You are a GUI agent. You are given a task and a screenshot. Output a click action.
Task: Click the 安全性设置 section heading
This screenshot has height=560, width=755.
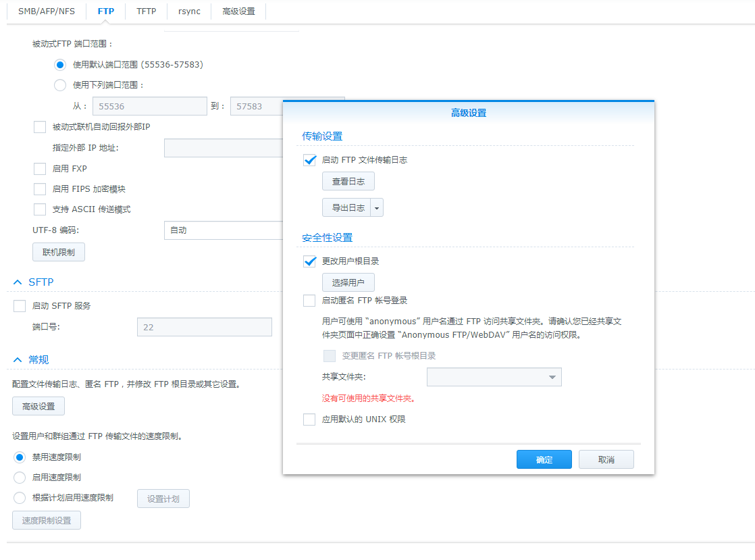327,238
